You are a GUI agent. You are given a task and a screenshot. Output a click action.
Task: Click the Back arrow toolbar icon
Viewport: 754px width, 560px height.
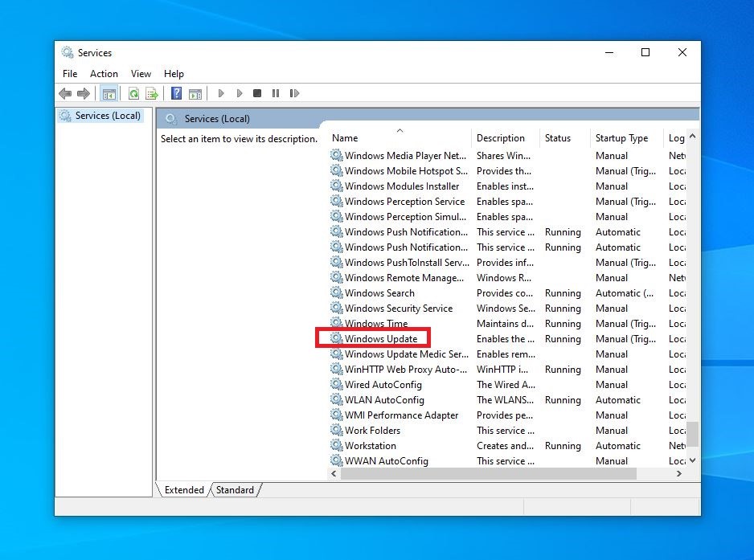pos(65,94)
